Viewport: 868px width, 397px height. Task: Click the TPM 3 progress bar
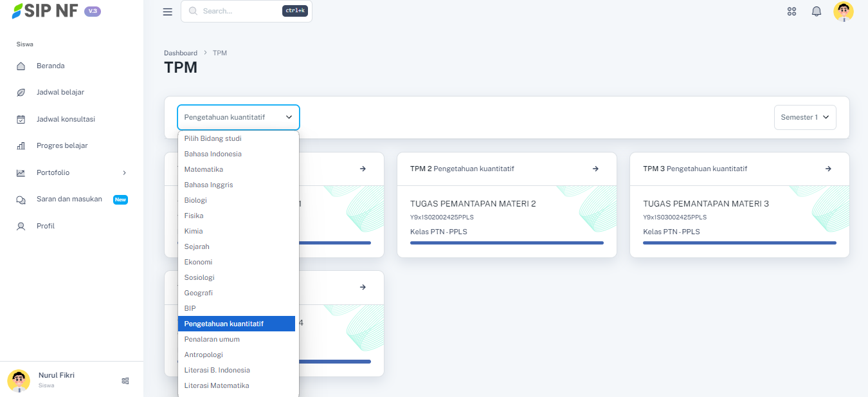(x=739, y=243)
